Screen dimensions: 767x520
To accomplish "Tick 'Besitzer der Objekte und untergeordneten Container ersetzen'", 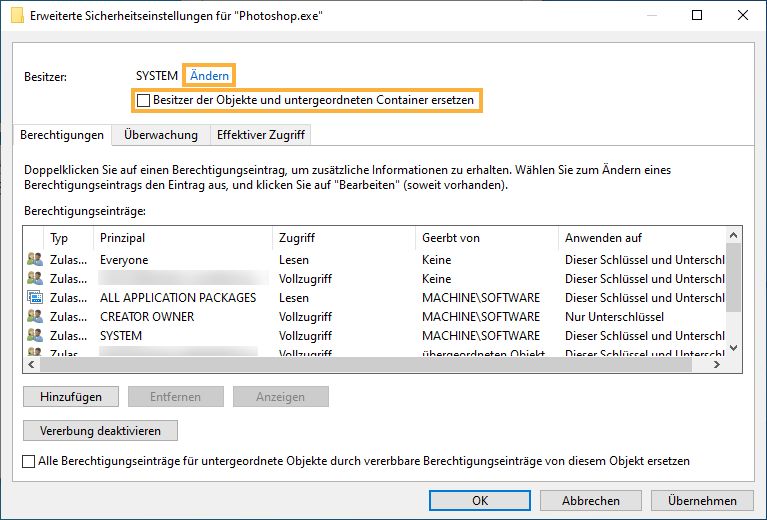I will point(143,100).
